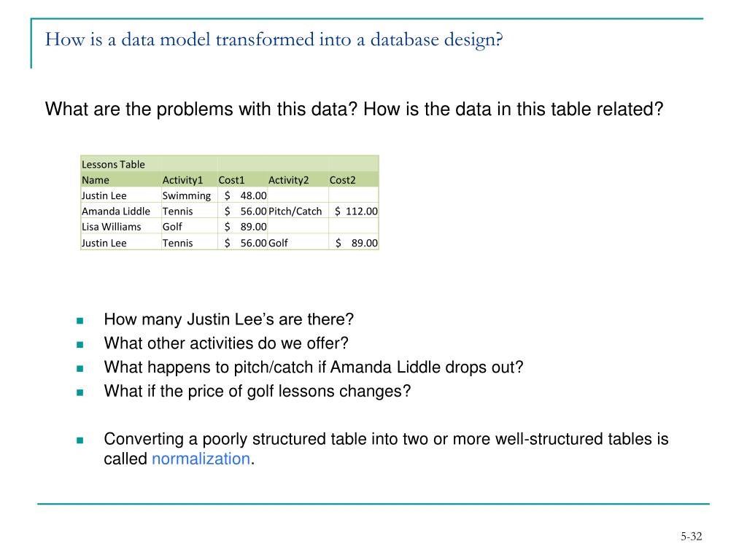Click the bullet beside 'Converting a poorly structured'
The height and width of the screenshot is (560, 747).
point(80,440)
